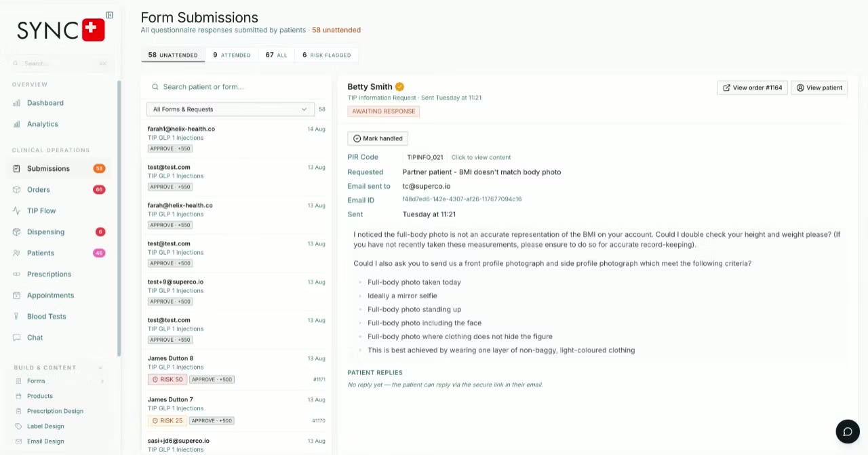Click the Orders box icon

coord(17,190)
